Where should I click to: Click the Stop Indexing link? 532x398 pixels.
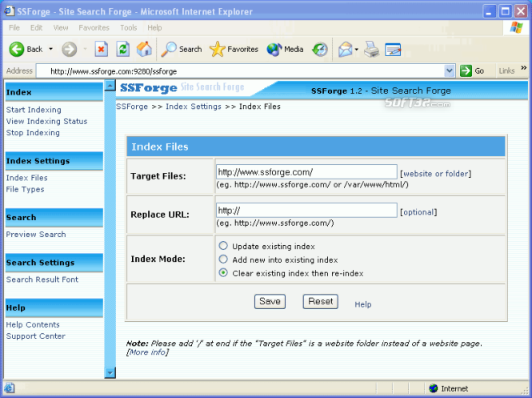tap(33, 133)
